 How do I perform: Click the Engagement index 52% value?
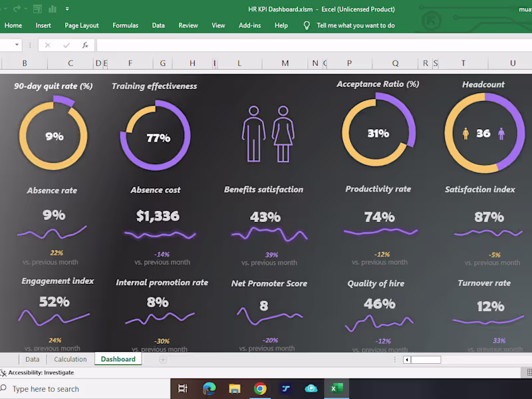[55, 302]
